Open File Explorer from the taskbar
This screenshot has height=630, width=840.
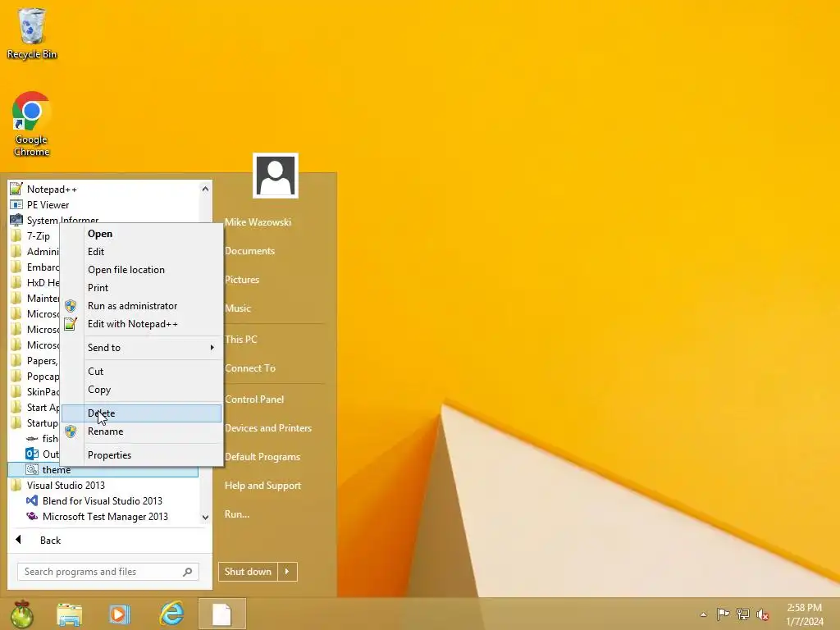(x=70, y=614)
